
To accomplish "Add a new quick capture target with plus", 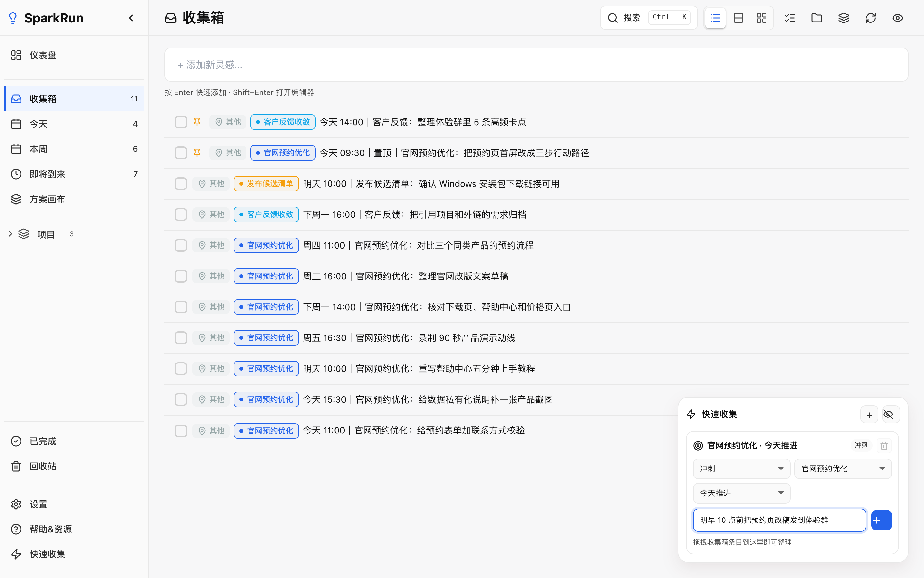I will click(x=869, y=415).
